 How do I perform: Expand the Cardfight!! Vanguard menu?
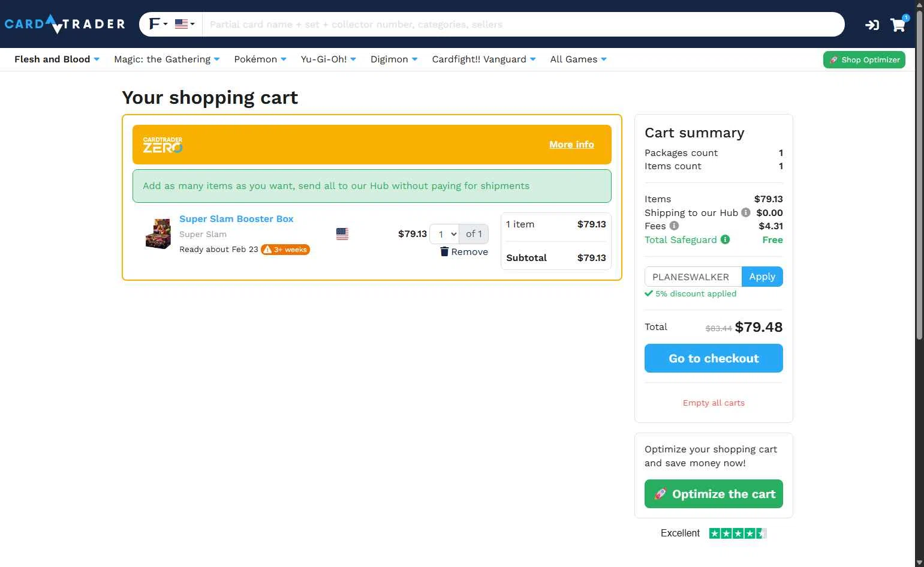[484, 59]
